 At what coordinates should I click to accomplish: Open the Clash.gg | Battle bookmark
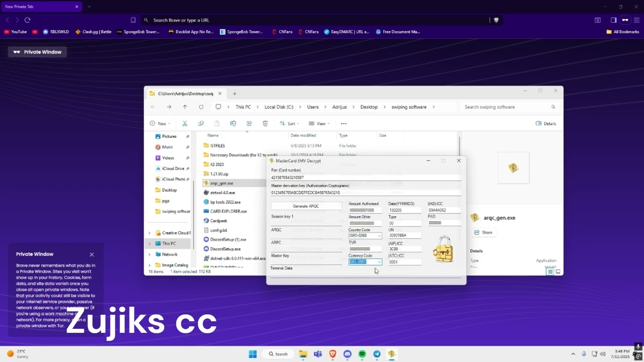click(x=94, y=32)
